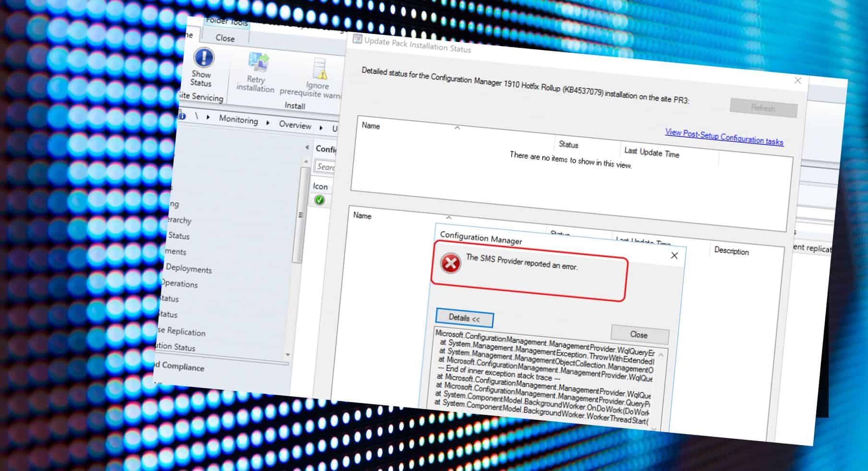Open the Monitoring workspace from the breadcrumb

[x=238, y=120]
